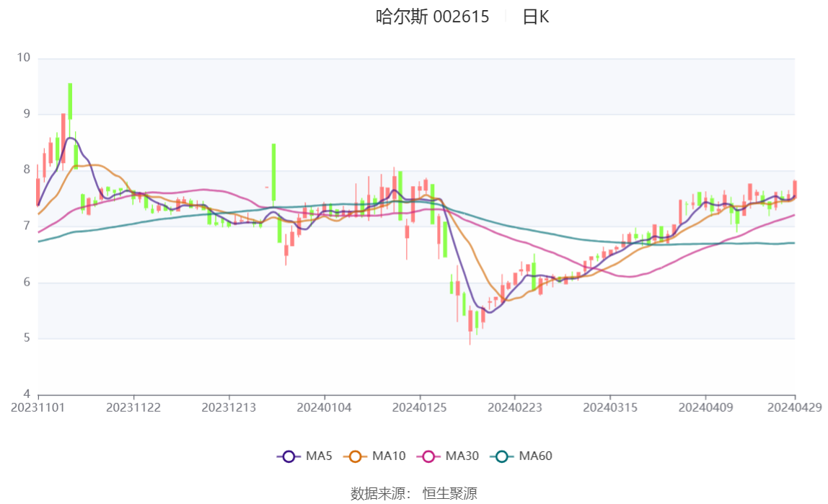Toggle the MA30 legend series

point(448,456)
